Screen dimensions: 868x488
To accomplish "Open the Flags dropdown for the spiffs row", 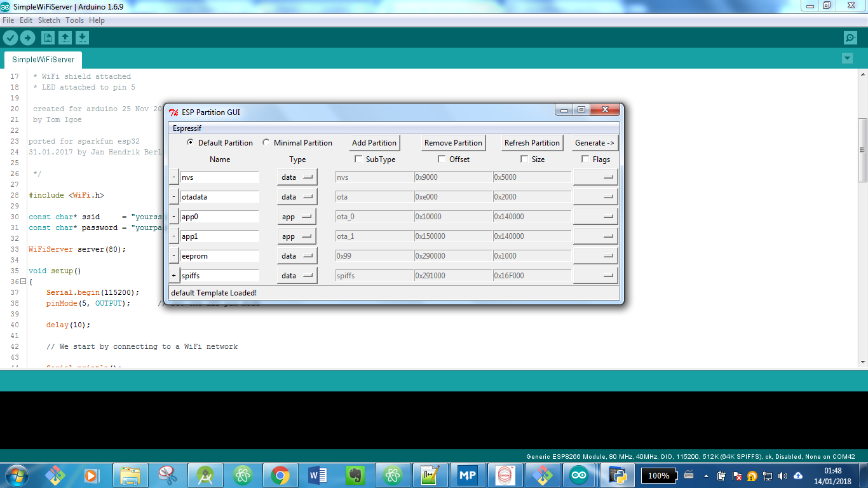I will 595,276.
